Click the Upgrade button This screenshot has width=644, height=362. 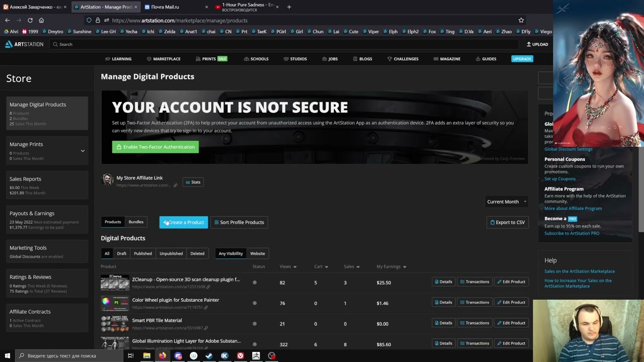coord(522,59)
